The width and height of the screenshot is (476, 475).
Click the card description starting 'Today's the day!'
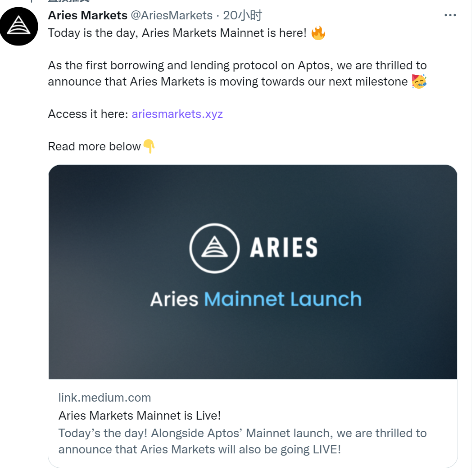(242, 441)
